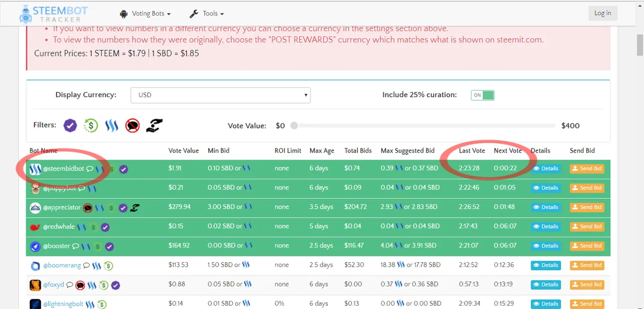Toggle the green dollar refund filter
This screenshot has height=309, width=644.
click(x=91, y=125)
